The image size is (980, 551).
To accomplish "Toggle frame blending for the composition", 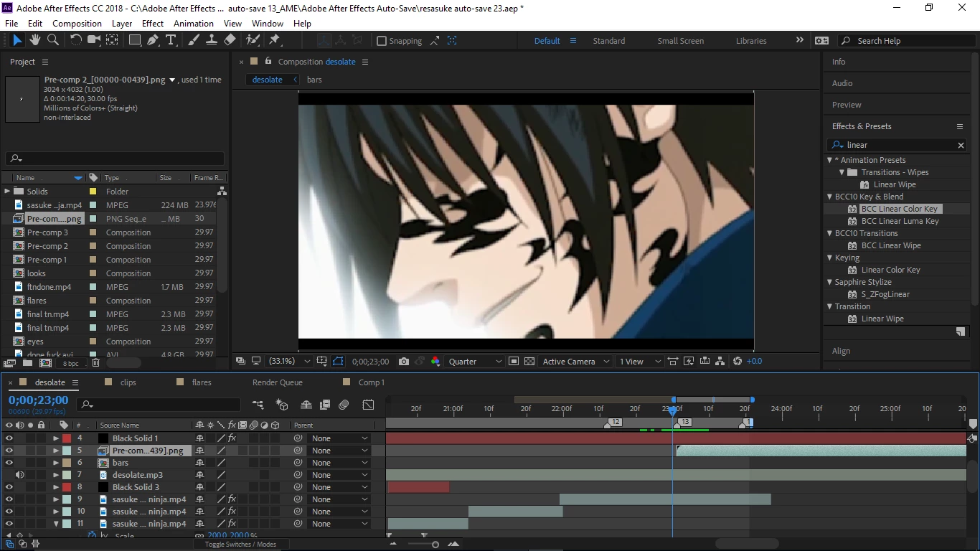I will coord(324,405).
